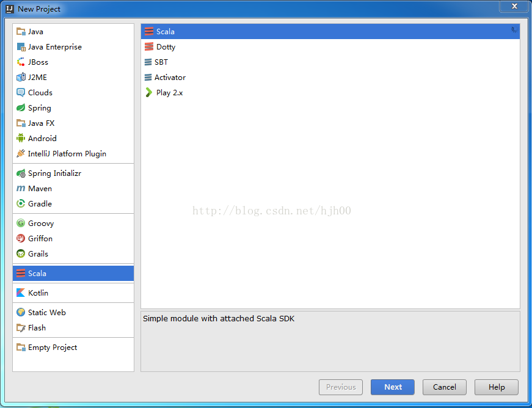
Task: Click the Java Enterprise icon
Action: point(21,47)
